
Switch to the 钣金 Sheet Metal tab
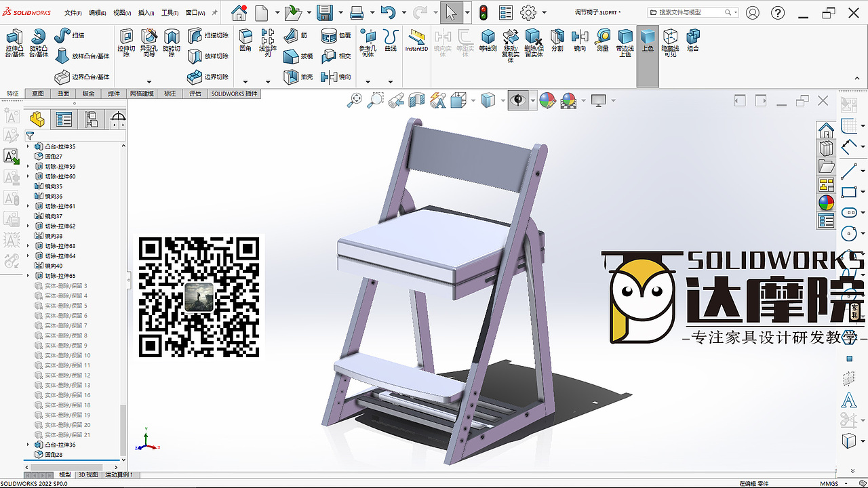[89, 94]
